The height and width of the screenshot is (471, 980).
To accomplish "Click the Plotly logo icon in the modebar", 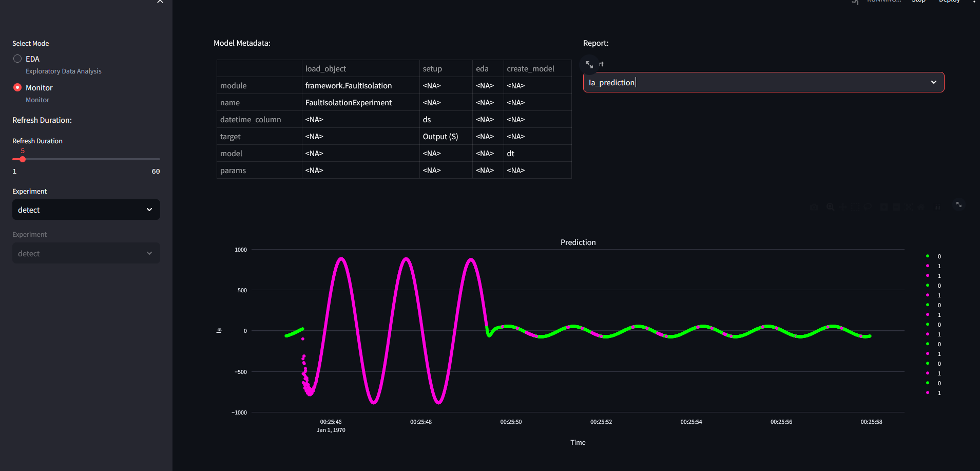I will click(x=937, y=207).
